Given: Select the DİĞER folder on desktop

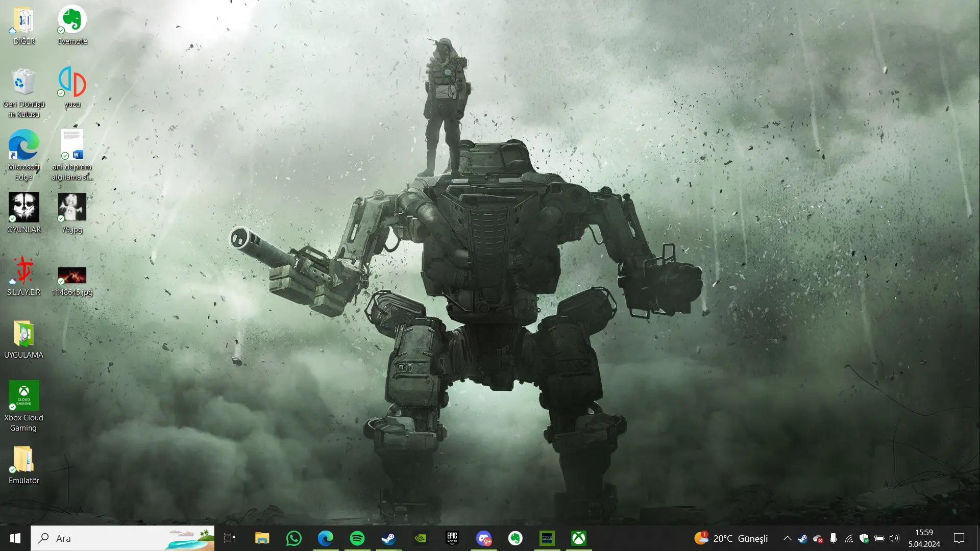Looking at the screenshot, I should tap(23, 26).
